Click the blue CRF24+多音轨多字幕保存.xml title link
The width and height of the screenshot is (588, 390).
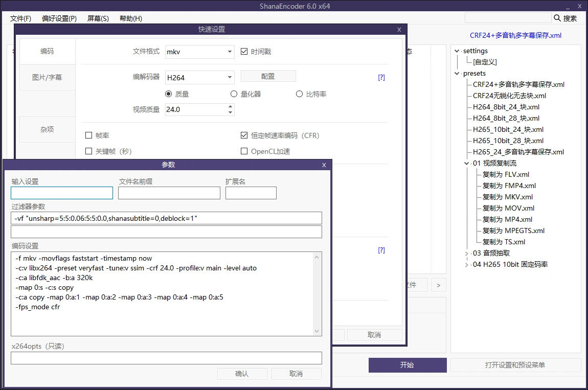(x=515, y=35)
